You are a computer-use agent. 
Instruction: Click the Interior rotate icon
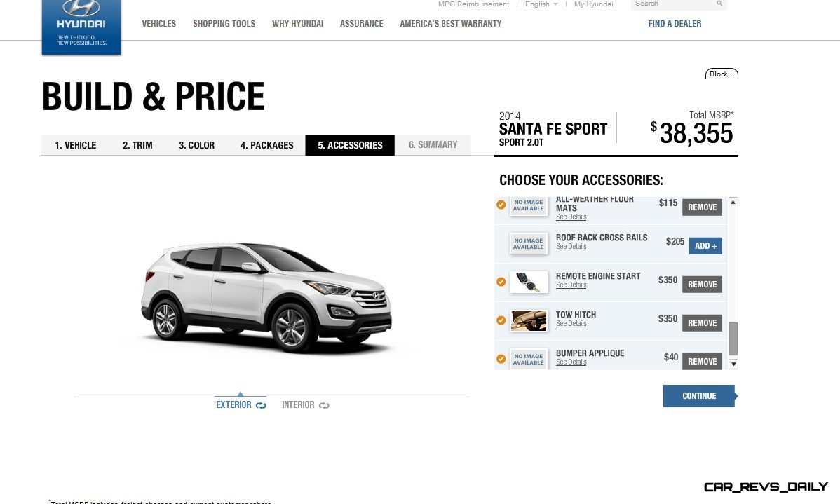[324, 405]
